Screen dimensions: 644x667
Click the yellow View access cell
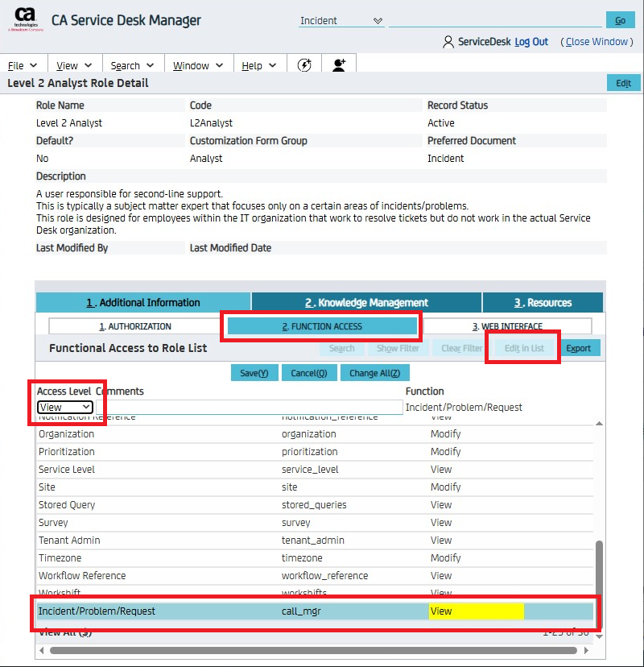coord(476,611)
